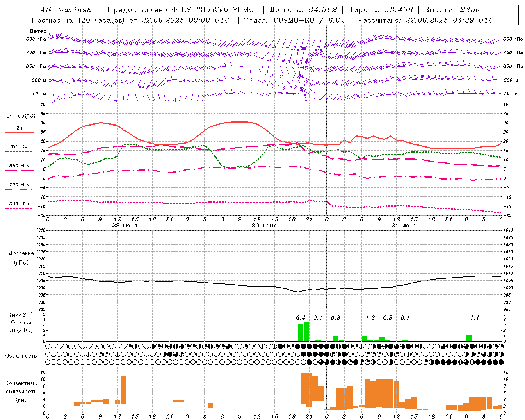This screenshot has width=525, height=420.
Task: Click "Прогноз на 120 часа(ов)" forecast text
Action: [x=79, y=20]
